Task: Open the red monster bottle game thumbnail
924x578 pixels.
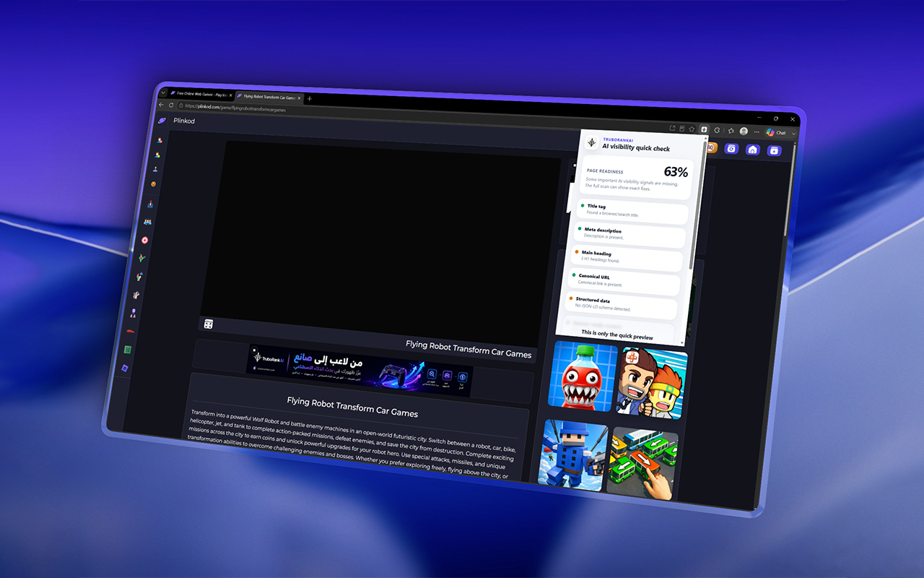Action: point(582,376)
